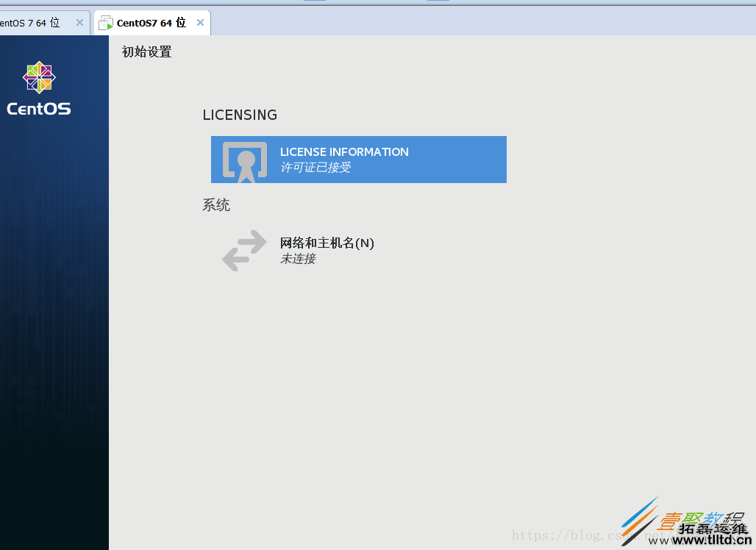Open 网络和主机名(N) settings
This screenshot has height=550, width=756.
(326, 243)
